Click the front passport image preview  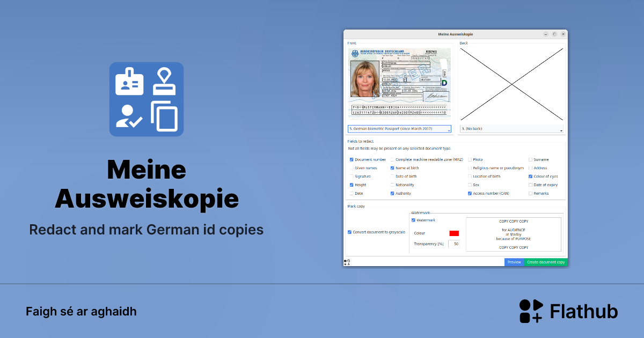(x=399, y=83)
